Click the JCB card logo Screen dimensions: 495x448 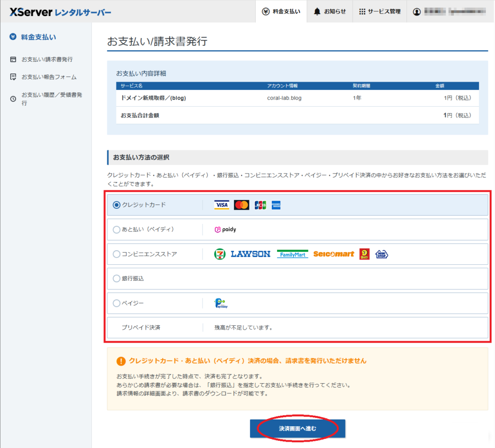coord(260,205)
